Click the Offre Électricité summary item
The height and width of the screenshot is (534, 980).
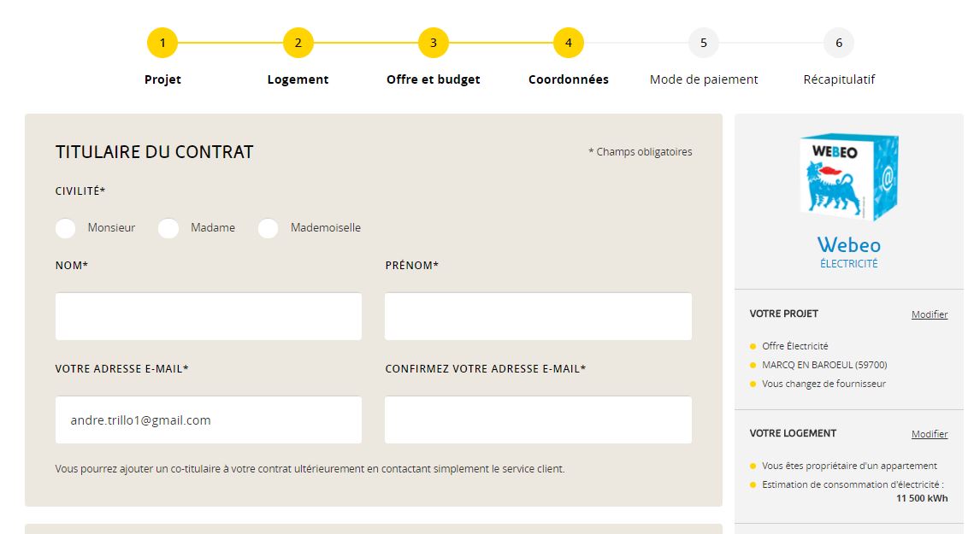[x=794, y=346]
